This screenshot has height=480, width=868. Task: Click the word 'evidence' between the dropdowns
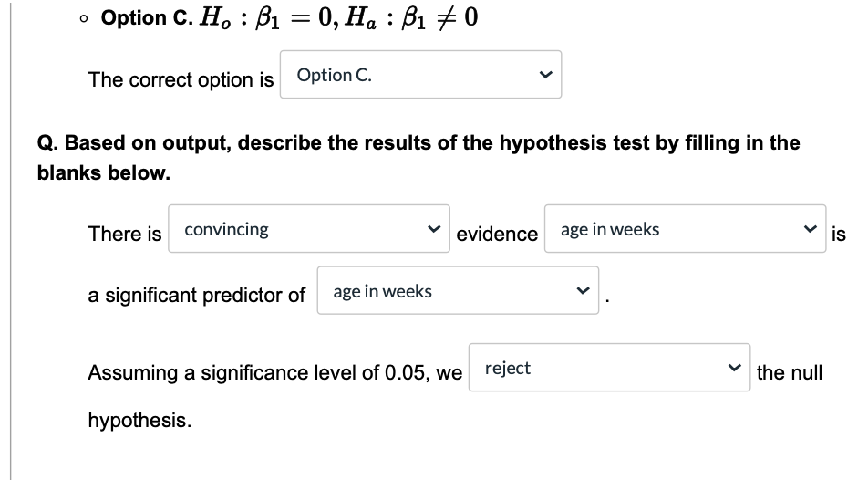pos(497,234)
